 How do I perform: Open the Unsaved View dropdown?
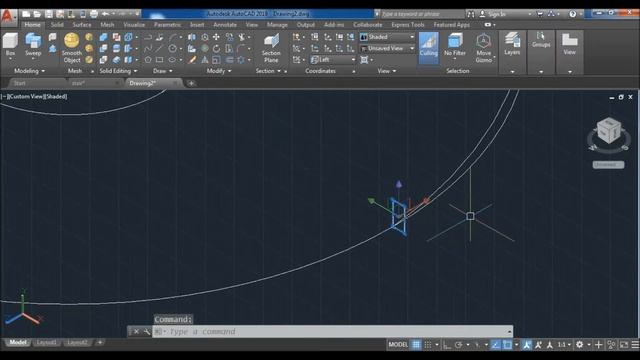(x=387, y=49)
